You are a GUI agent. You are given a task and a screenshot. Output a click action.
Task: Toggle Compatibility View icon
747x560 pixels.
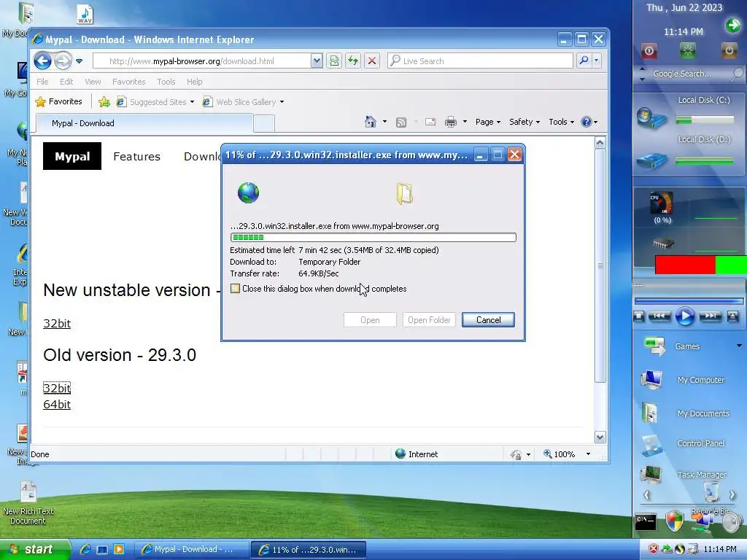(x=334, y=61)
